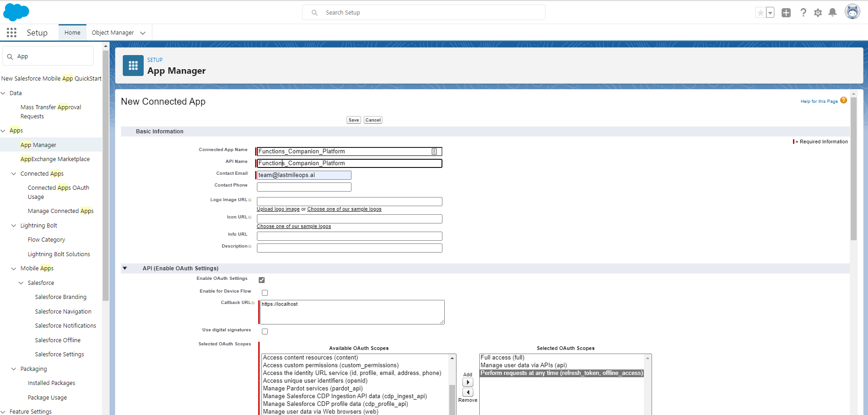868x415 pixels.
Task: Click the Contact Email field
Action: (304, 175)
